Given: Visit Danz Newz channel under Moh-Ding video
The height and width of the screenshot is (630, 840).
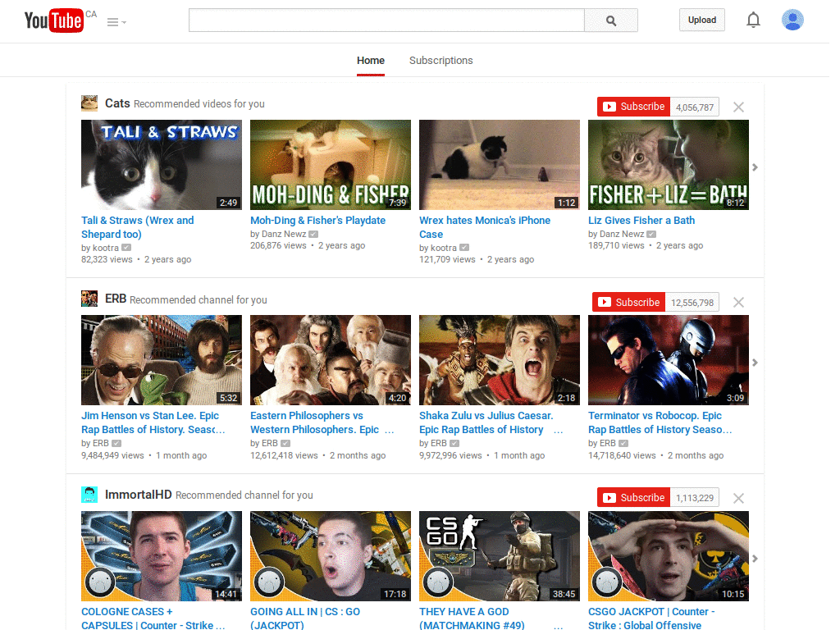Looking at the screenshot, I should tap(284, 234).
